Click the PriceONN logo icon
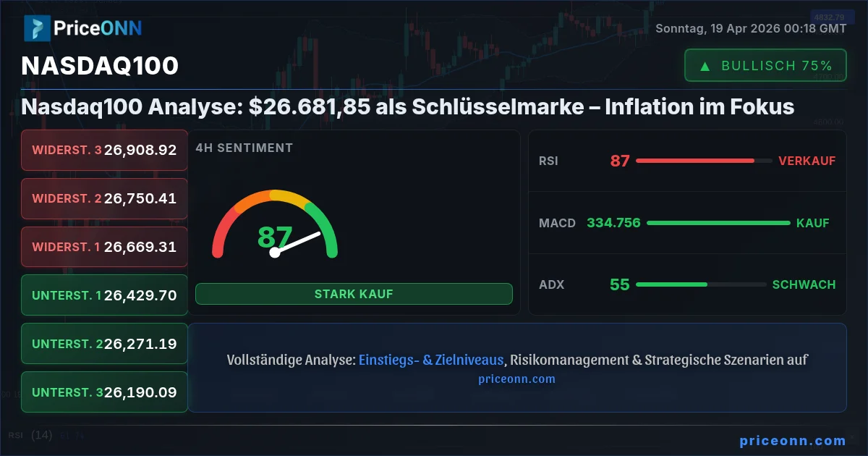 [36, 28]
